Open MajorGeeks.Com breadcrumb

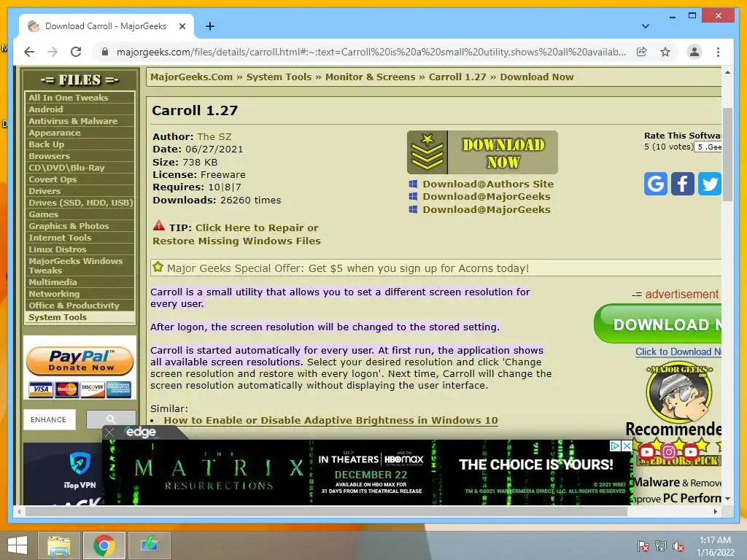[x=192, y=77]
